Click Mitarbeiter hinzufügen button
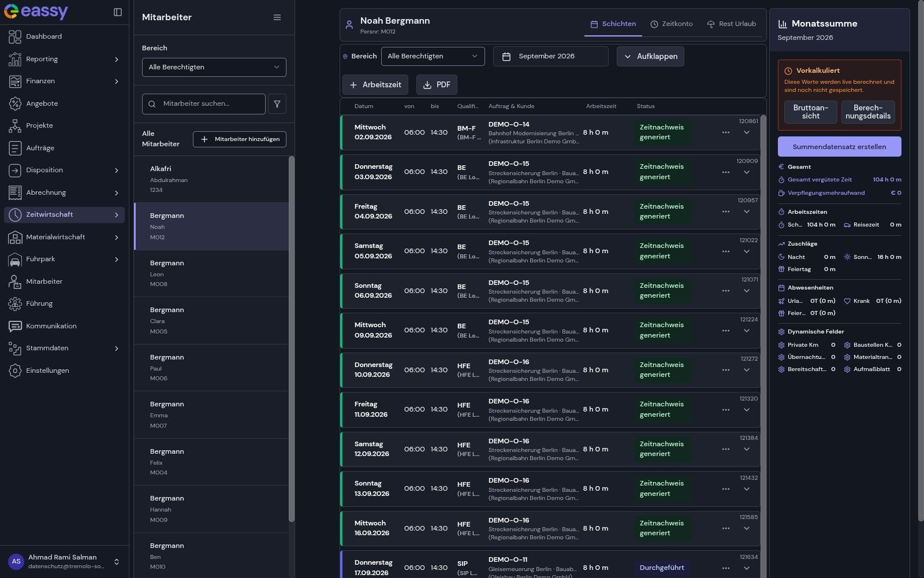924x578 pixels. (x=240, y=139)
